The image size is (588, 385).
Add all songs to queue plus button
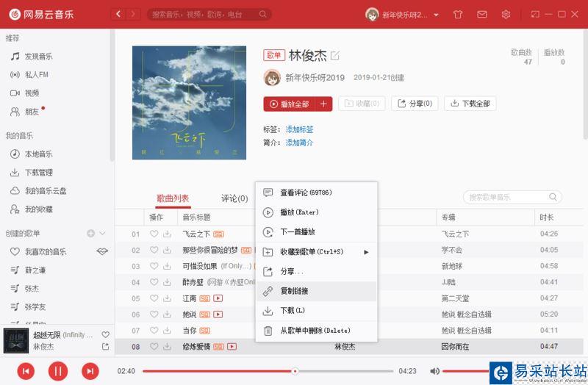point(323,104)
